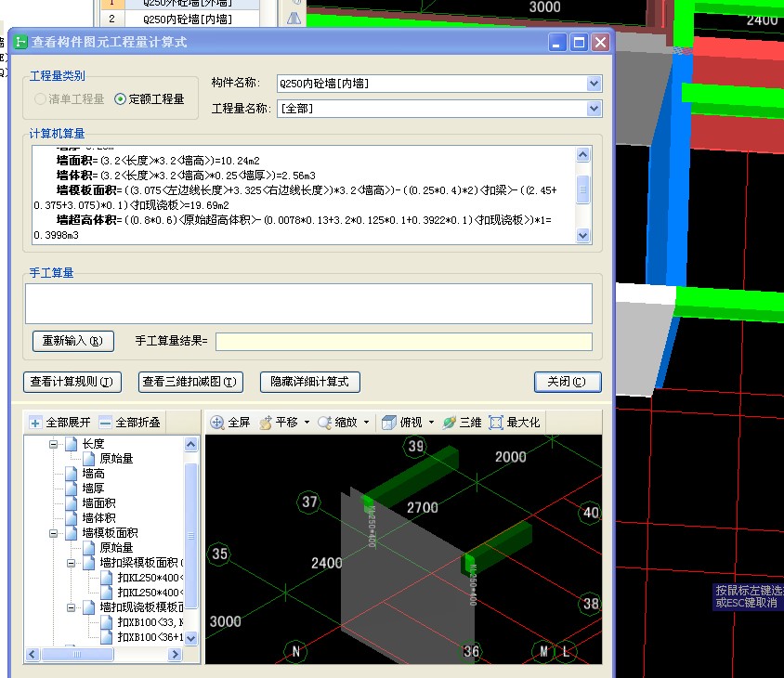Select 墙模板面积 tree item
The height and width of the screenshot is (678, 784).
pyautogui.click(x=110, y=533)
